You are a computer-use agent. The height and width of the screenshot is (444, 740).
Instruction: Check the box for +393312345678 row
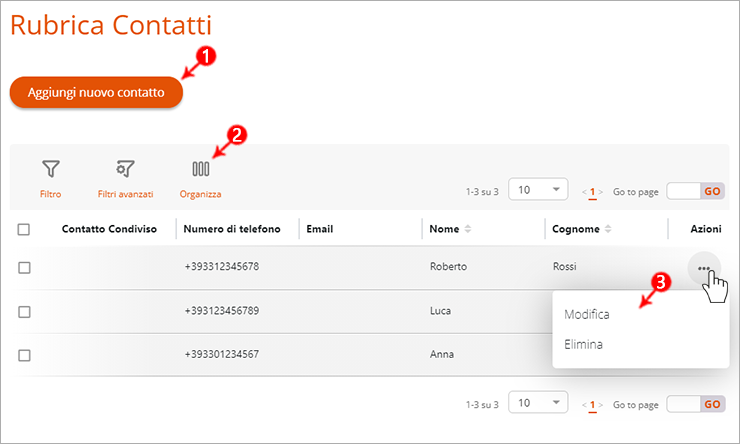(24, 268)
